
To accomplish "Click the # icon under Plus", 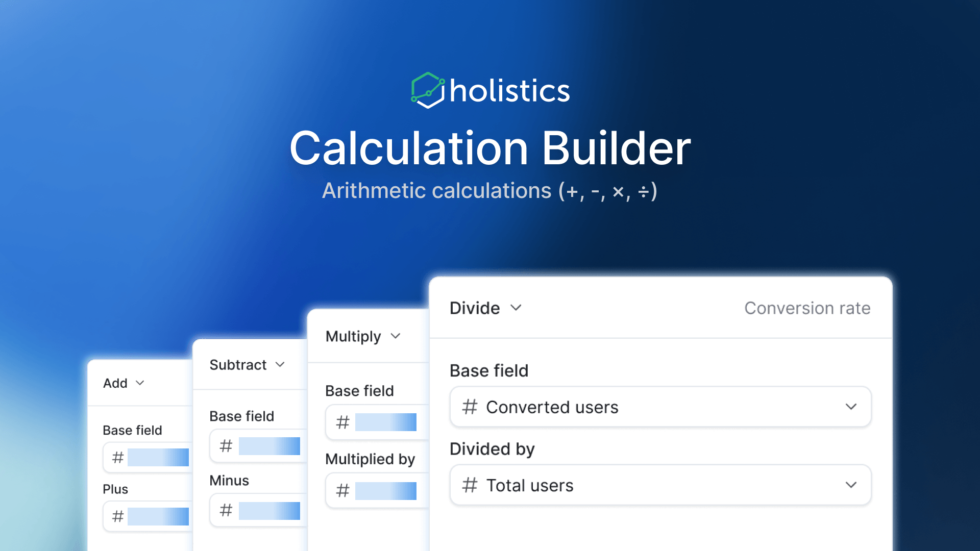I will click(x=117, y=516).
